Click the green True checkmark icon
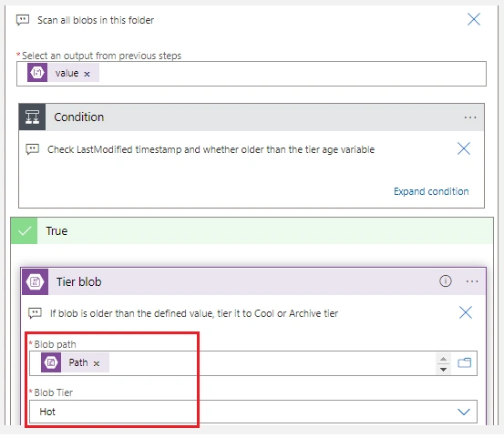504x438 pixels. (25, 231)
